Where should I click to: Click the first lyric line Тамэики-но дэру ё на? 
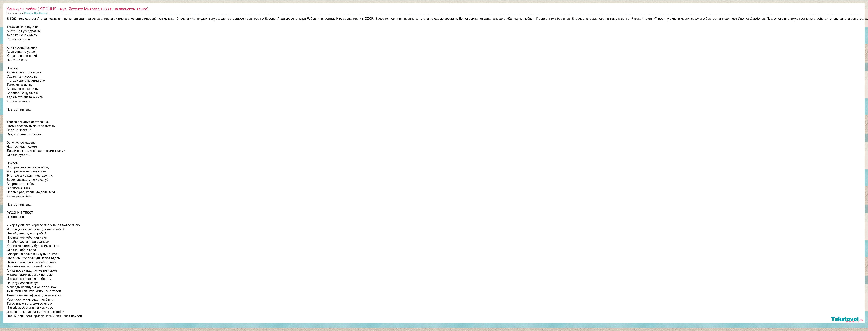[23, 27]
